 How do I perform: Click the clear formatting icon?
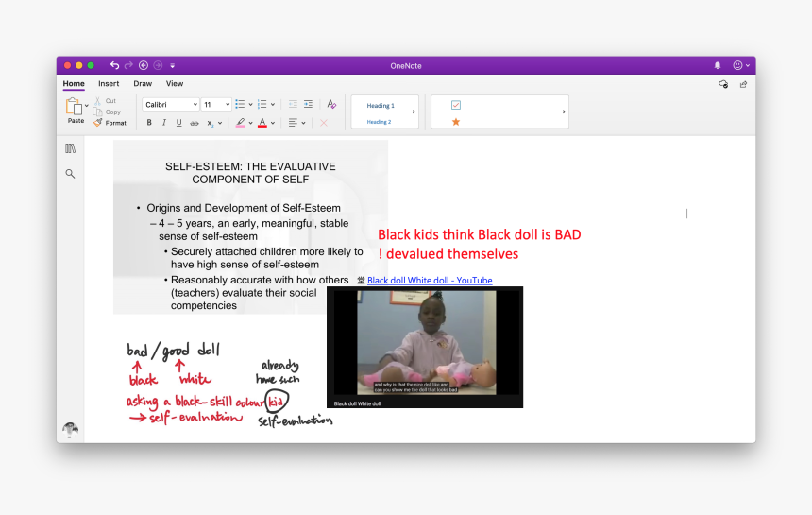(x=331, y=104)
